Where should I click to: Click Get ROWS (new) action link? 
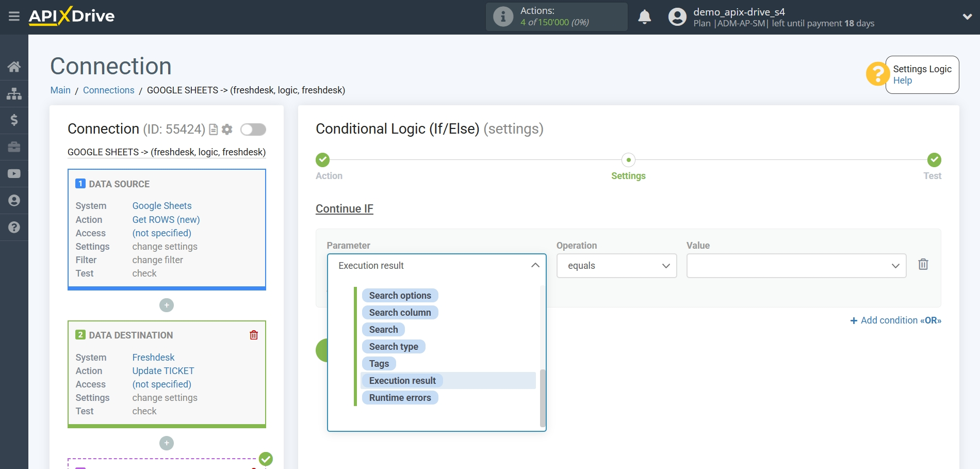pos(166,220)
